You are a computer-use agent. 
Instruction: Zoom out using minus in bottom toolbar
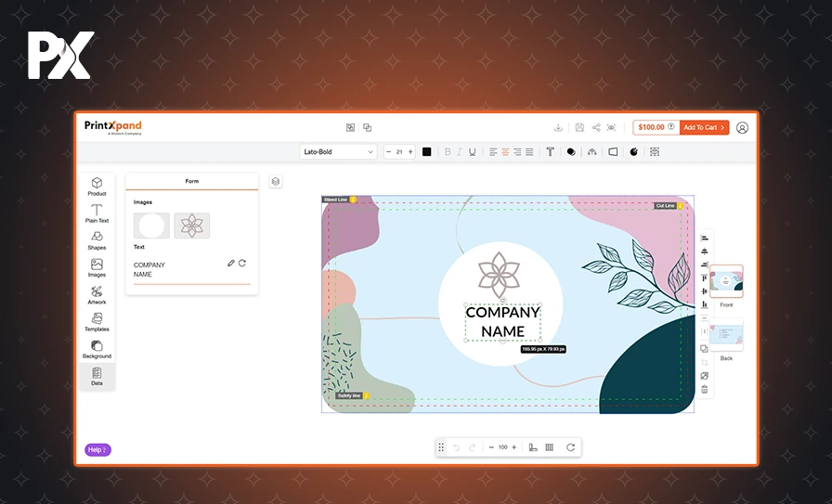tap(491, 447)
